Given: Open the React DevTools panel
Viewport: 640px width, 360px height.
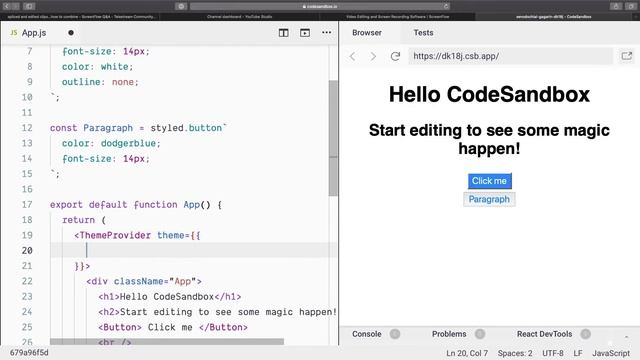Looking at the screenshot, I should (x=544, y=334).
